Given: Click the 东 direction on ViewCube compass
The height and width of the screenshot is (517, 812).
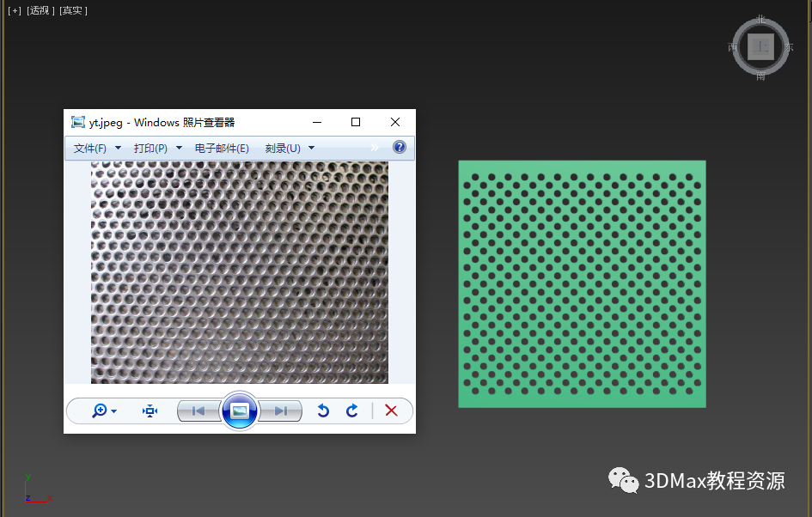Looking at the screenshot, I should pyautogui.click(x=789, y=47).
